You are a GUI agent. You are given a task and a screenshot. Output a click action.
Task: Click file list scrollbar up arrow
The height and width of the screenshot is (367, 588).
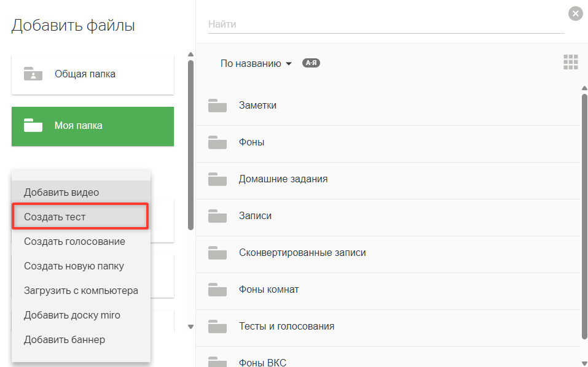(x=584, y=88)
